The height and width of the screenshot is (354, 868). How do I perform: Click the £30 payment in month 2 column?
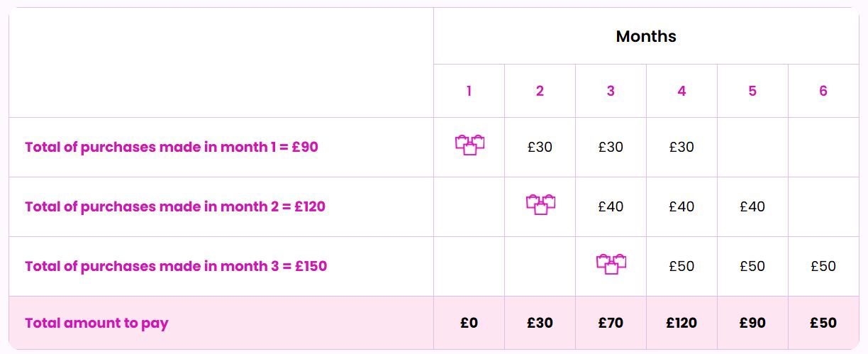point(540,148)
